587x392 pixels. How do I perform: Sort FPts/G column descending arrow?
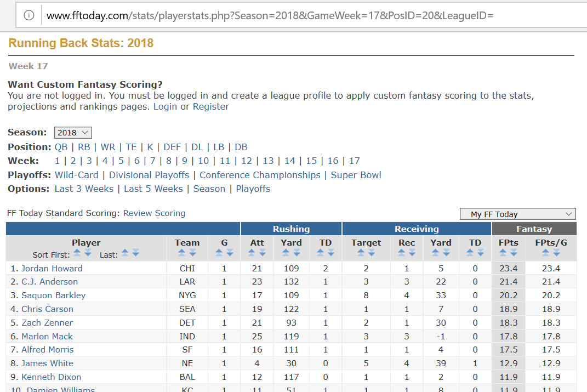coord(557,253)
